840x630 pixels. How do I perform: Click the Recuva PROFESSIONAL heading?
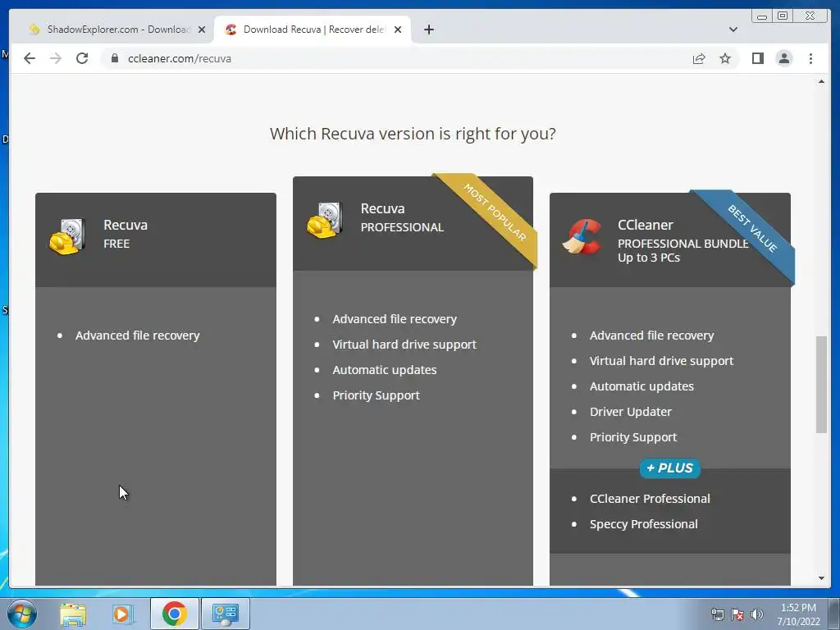(x=402, y=217)
